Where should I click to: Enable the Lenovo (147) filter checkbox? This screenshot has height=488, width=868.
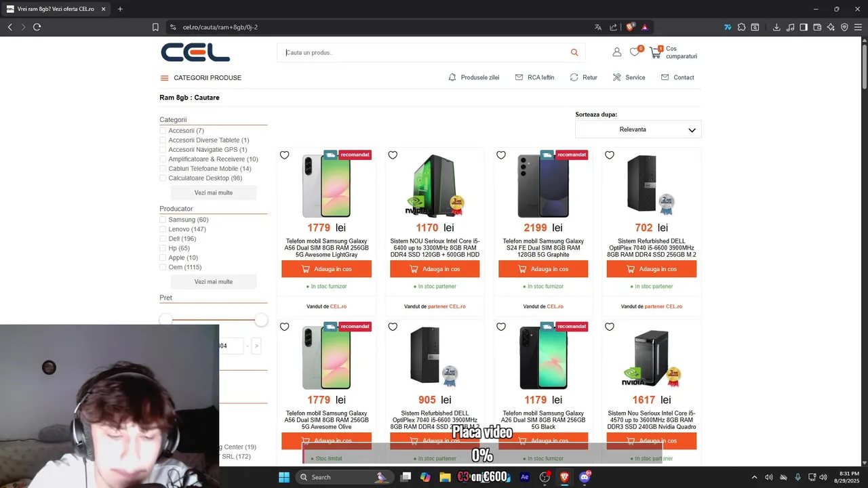pos(163,229)
